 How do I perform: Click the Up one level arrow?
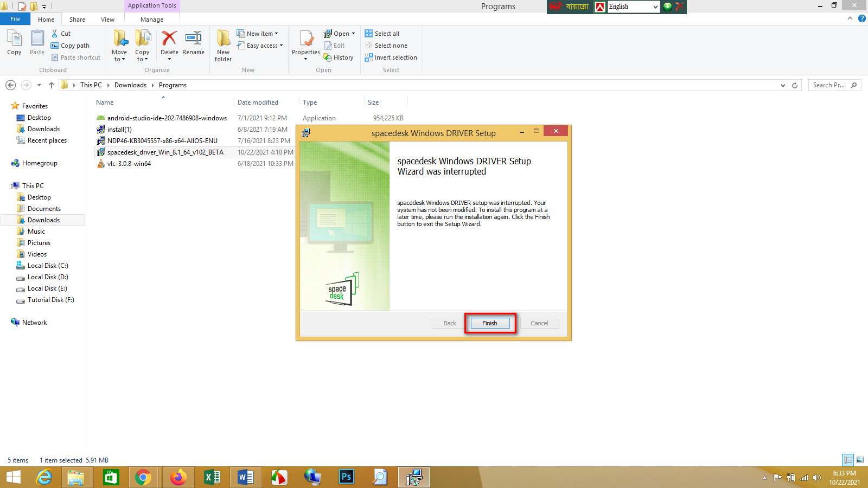coord(52,85)
